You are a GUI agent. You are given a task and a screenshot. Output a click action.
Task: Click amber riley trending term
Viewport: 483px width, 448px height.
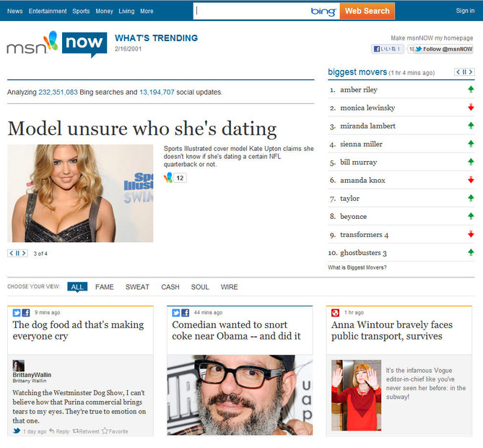359,90
